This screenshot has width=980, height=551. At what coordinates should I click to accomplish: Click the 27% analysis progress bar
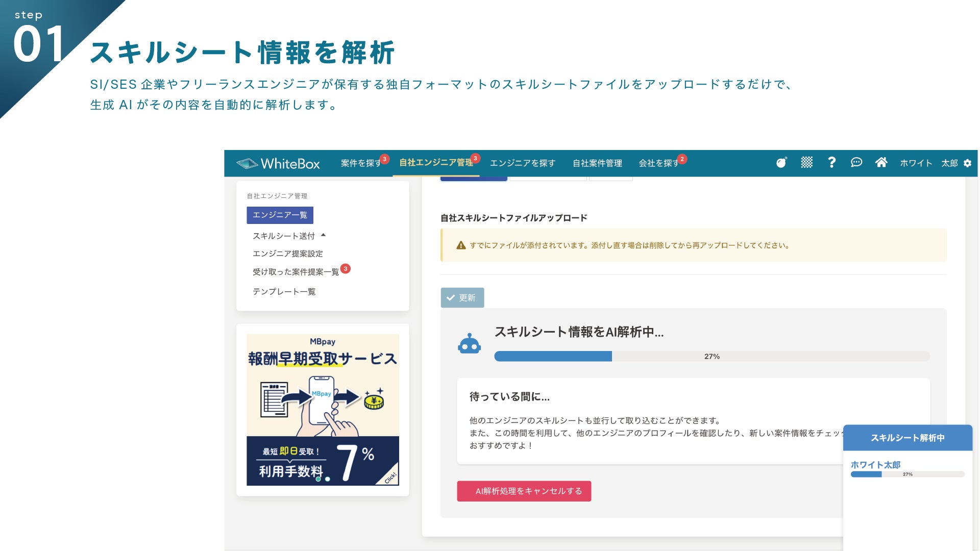pos(712,356)
